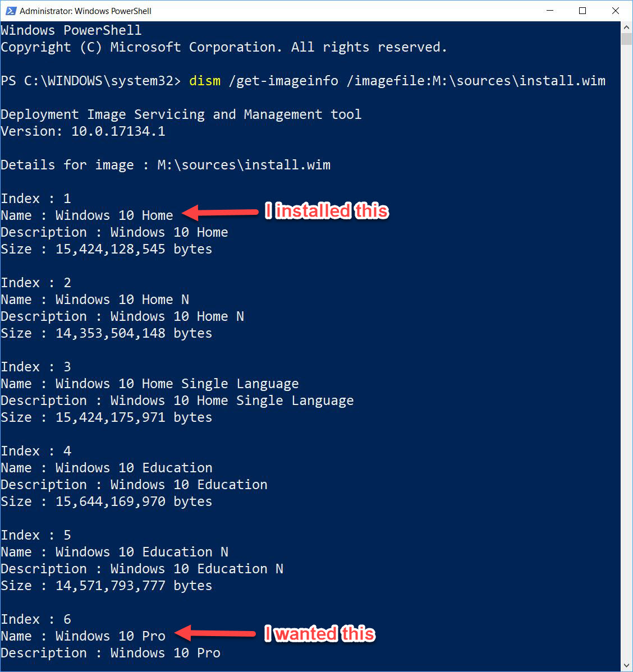633x672 pixels.
Task: Click the Windows 10 Education N name line
Action: [x=114, y=551]
